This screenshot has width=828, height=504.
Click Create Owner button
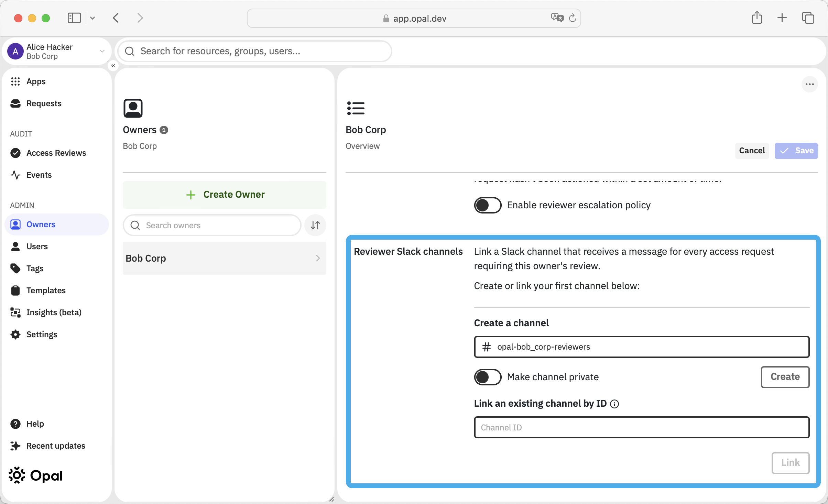225,195
